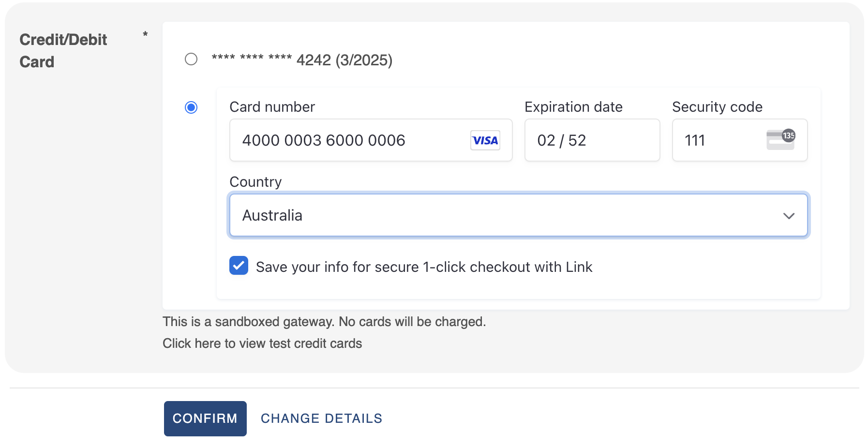The width and height of the screenshot is (868, 447).
Task: Click the saved card text ending 4242 (3/2025)
Action: (302, 60)
